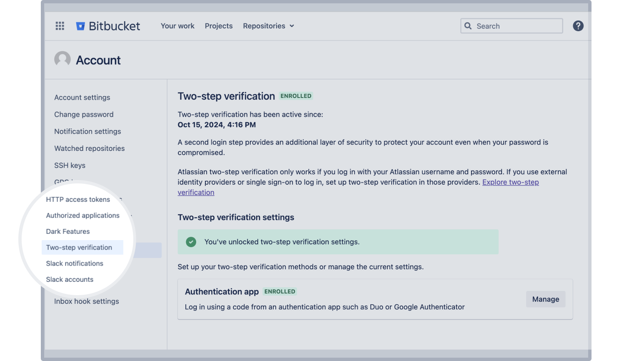Image resolution: width=644 pixels, height=361 pixels.
Task: Click the ENROLLED badge next to Two-step verification
Action: pyautogui.click(x=296, y=96)
